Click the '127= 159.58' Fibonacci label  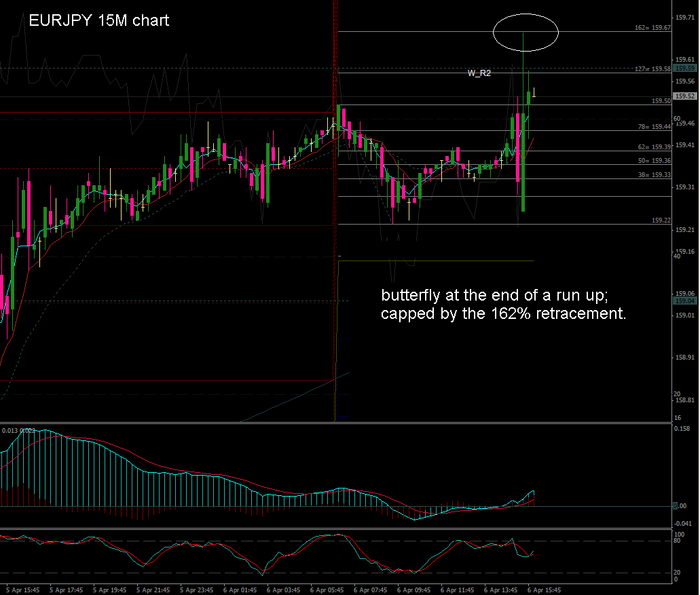click(652, 69)
